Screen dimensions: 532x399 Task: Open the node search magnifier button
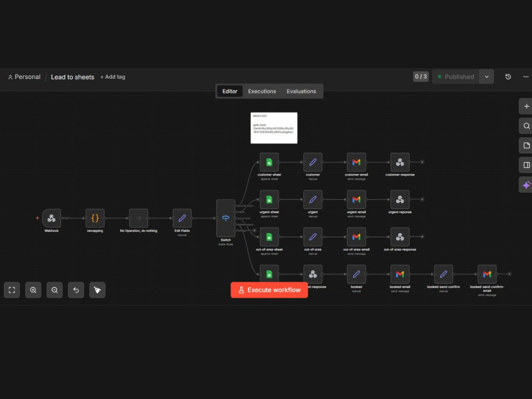526,126
